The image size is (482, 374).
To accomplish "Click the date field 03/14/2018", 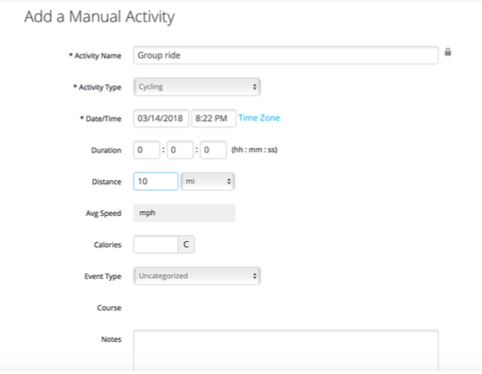I will click(x=161, y=118).
